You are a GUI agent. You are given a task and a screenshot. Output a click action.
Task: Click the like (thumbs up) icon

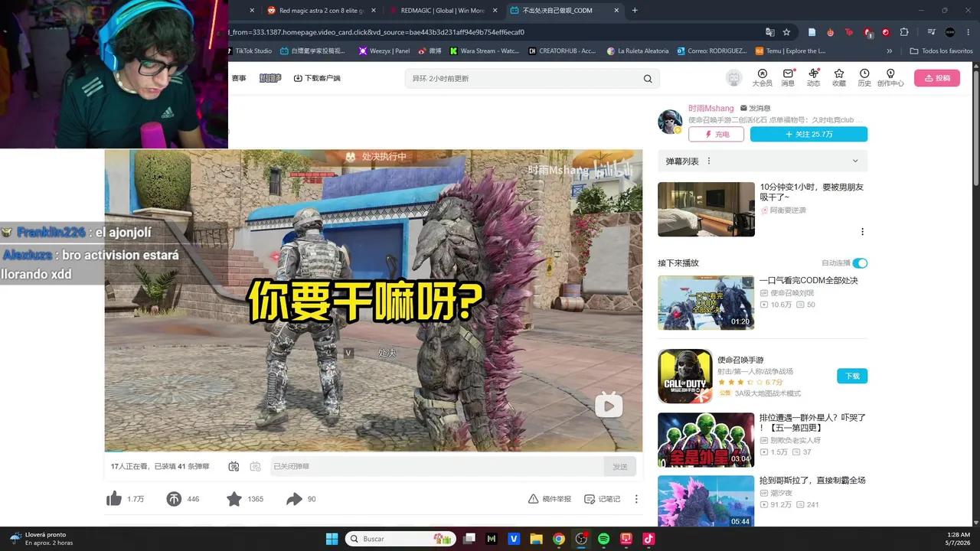114,499
